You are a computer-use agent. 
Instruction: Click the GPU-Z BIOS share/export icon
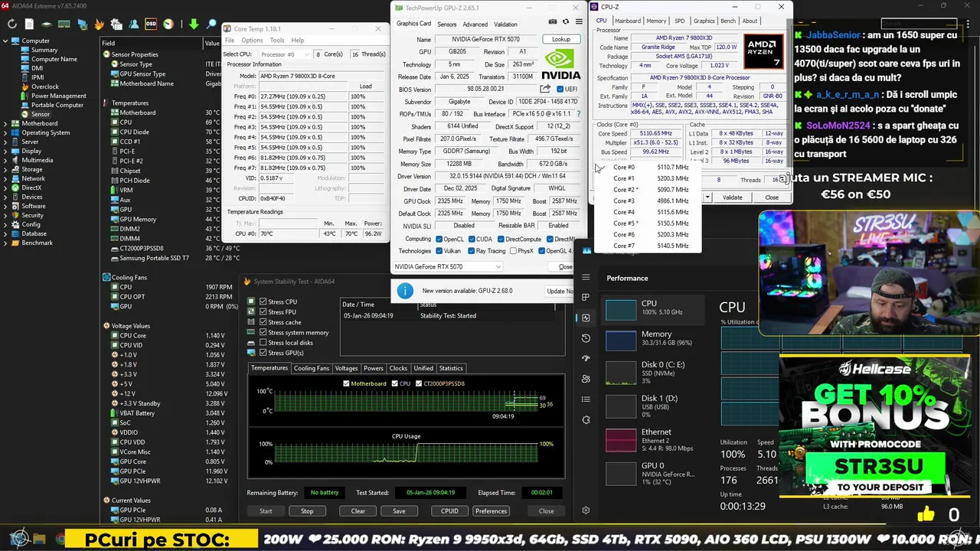point(545,89)
